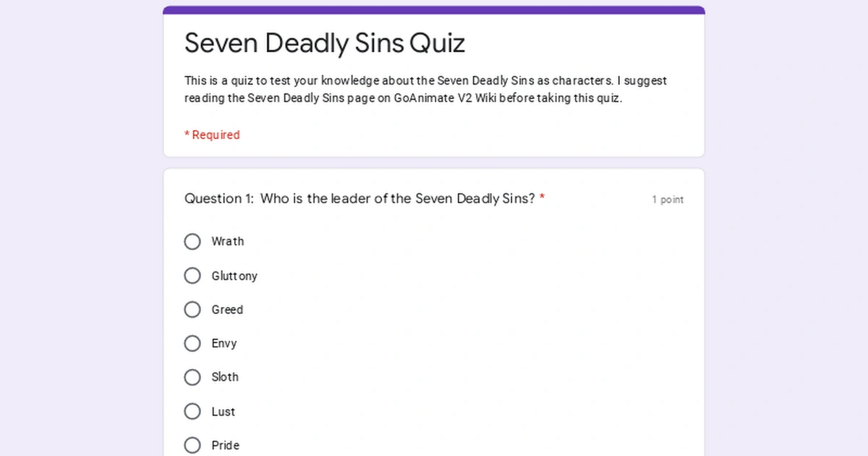Click the Sloth option label text
868x456 pixels.
[x=225, y=377]
